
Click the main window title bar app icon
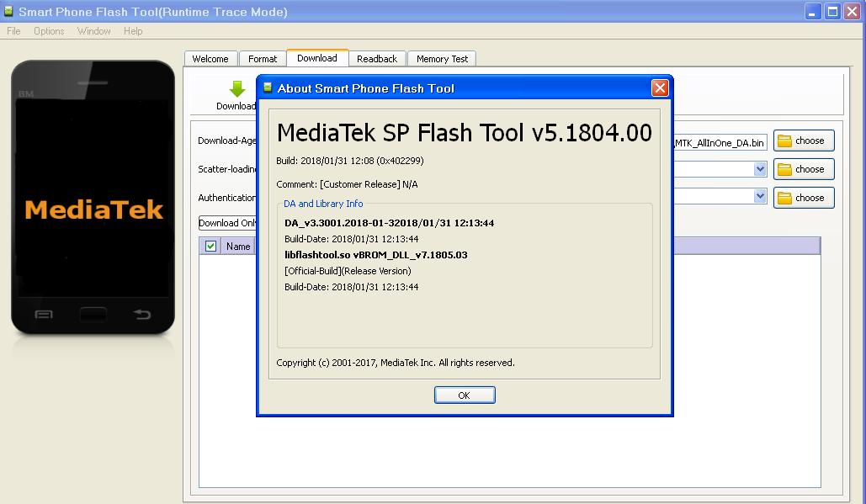[x=8, y=11]
